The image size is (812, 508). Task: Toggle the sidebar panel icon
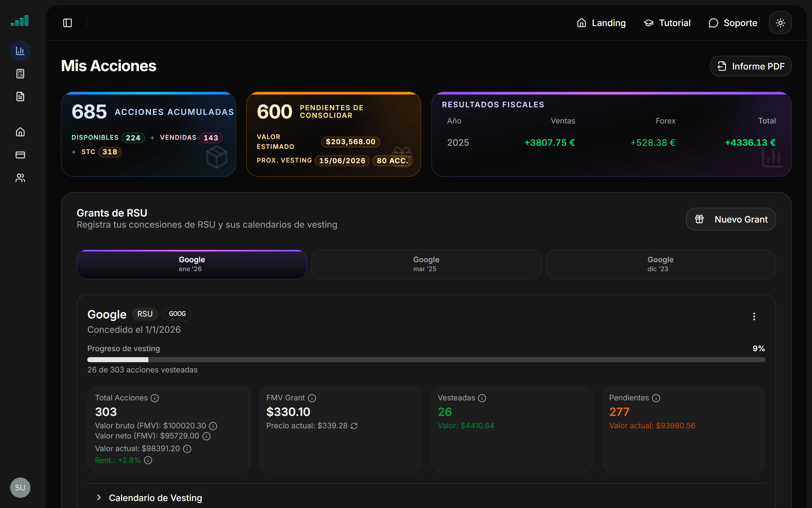(x=68, y=23)
